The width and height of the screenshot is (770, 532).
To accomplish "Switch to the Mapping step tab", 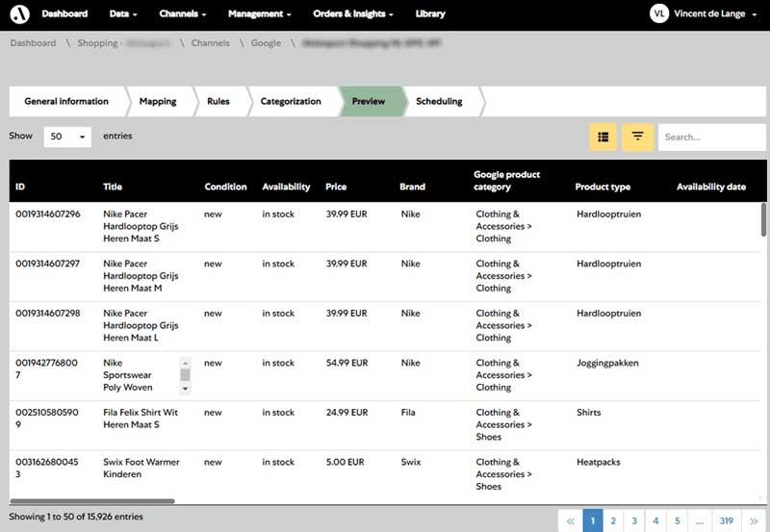I will [x=158, y=101].
